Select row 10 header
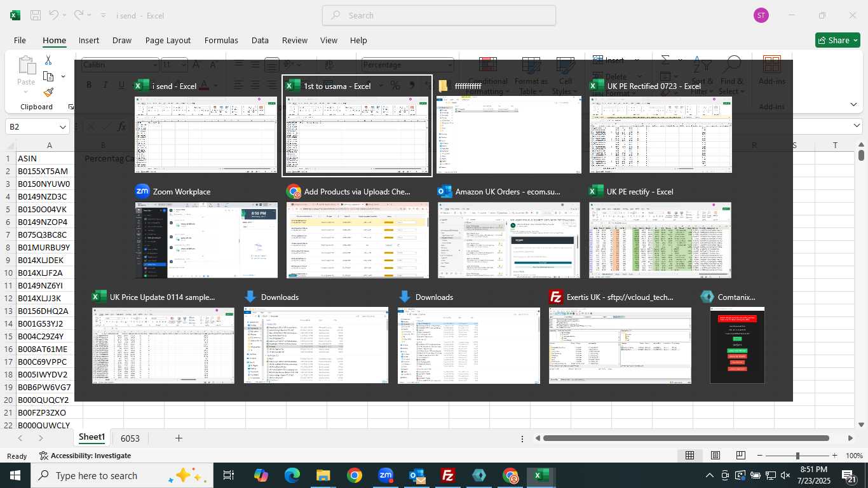This screenshot has height=488, width=868. click(9, 273)
